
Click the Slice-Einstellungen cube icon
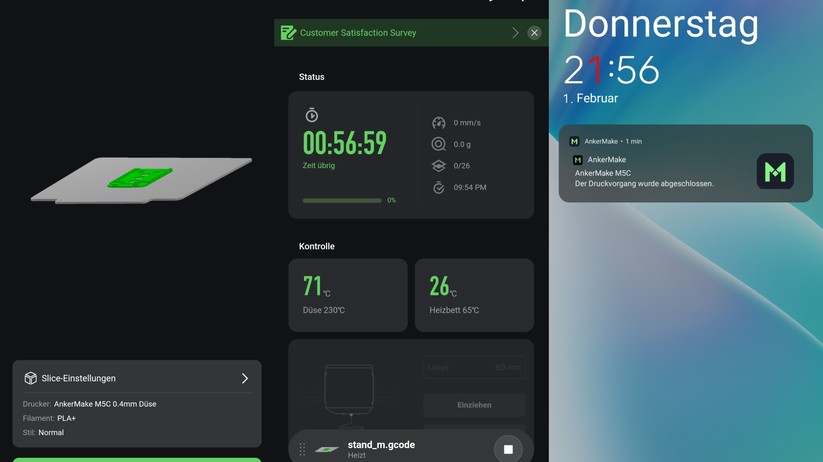pyautogui.click(x=30, y=379)
